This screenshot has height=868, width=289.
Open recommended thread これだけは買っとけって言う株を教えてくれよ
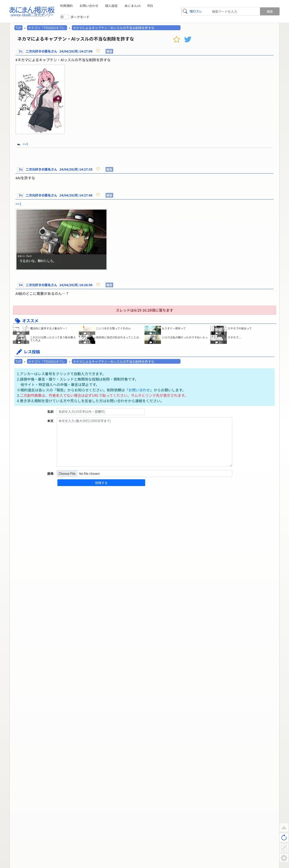tap(53, 339)
